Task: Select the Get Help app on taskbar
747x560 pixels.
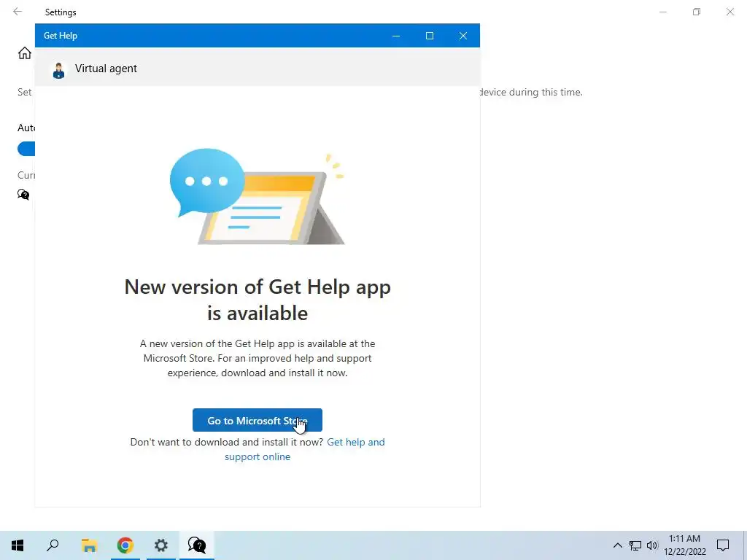Action: (197, 545)
